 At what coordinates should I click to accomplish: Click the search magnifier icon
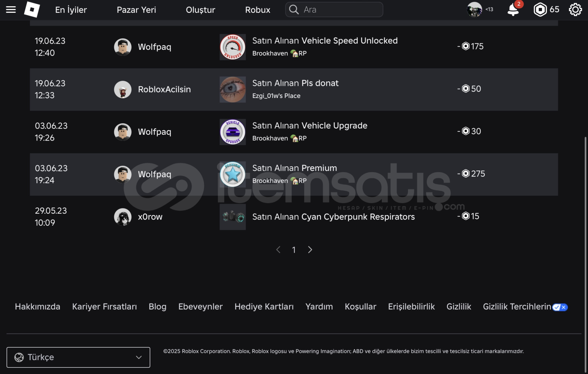click(x=294, y=10)
